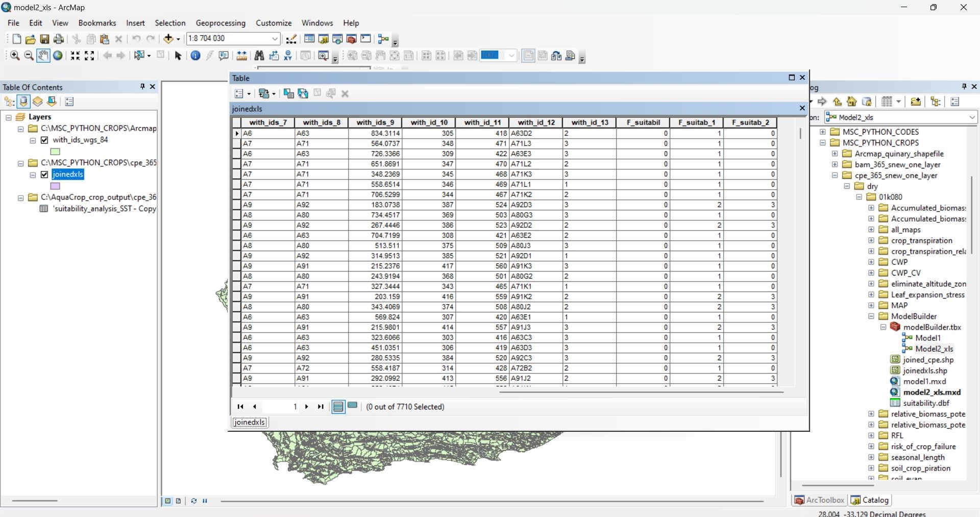980x517 pixels.
Task: Collapse the ModelBuilder folder
Action: pyautogui.click(x=871, y=316)
